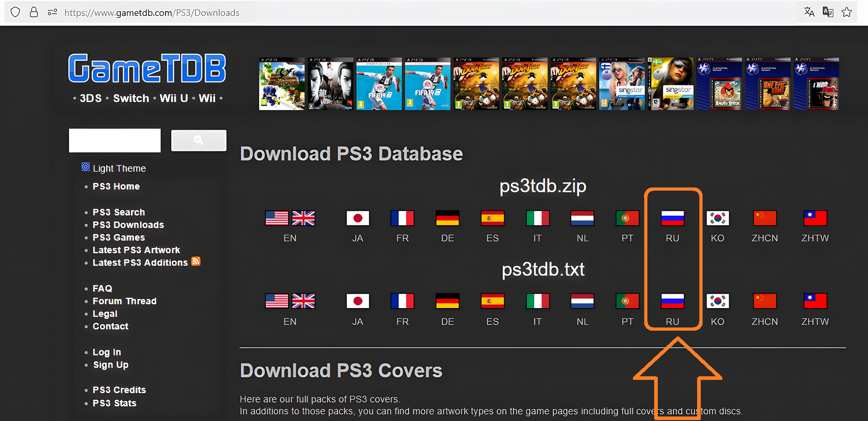
Task: Open PS3 Games in sidebar
Action: coord(119,238)
